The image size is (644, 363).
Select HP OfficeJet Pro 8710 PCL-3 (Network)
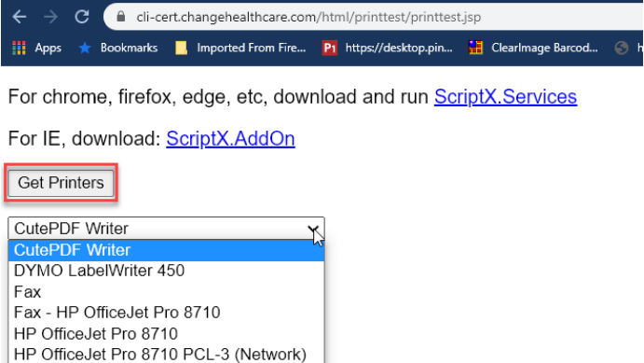pyautogui.click(x=166, y=354)
